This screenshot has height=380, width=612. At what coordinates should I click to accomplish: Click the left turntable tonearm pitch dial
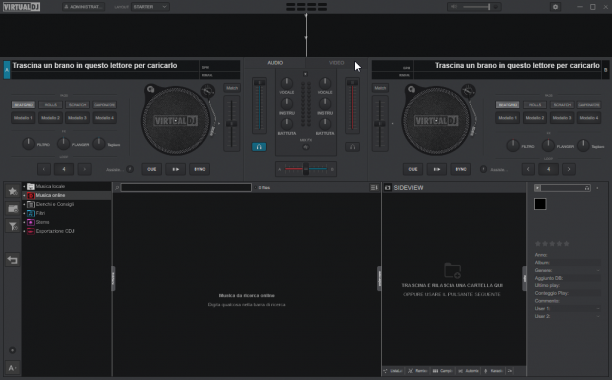click(208, 91)
